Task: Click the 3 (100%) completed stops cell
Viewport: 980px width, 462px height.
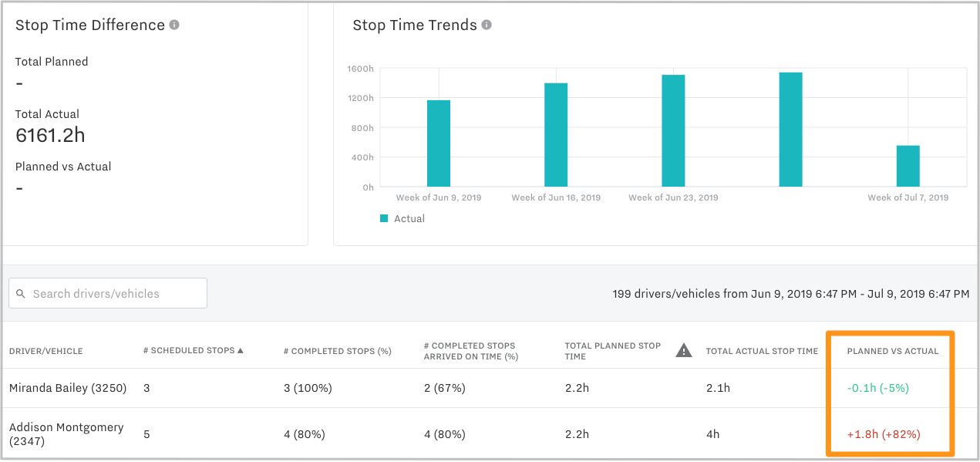Action: [x=308, y=388]
